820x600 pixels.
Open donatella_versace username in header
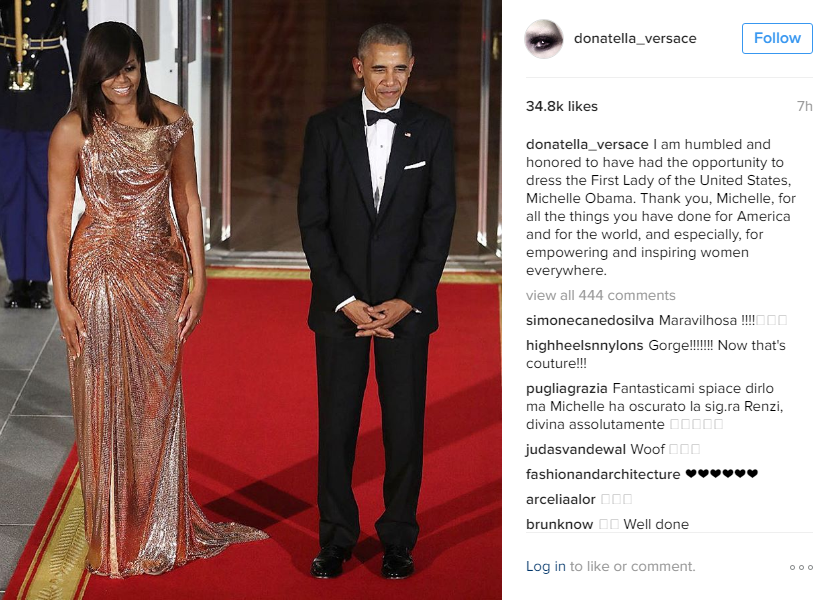click(x=635, y=38)
